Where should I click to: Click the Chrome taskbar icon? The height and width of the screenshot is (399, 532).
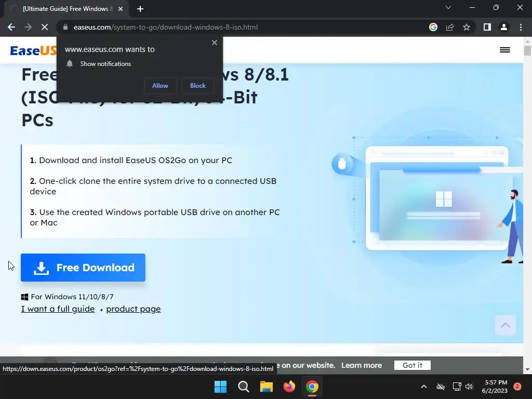pos(312,387)
